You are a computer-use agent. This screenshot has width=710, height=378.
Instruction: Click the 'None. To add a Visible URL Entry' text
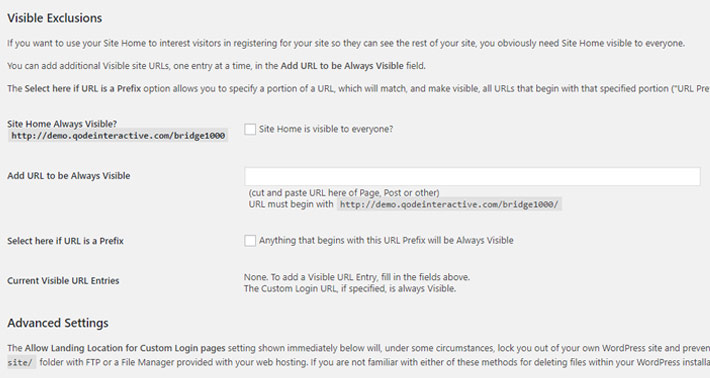(357, 277)
